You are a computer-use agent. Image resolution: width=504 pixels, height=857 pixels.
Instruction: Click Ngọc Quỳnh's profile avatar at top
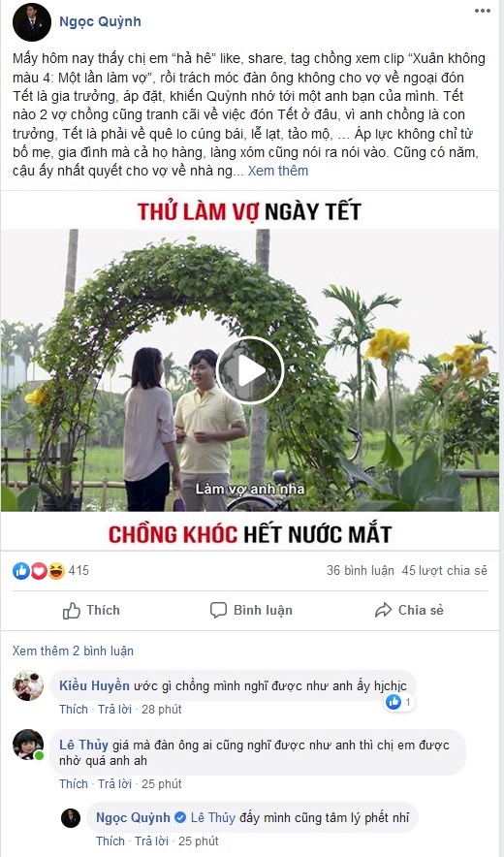point(32,22)
